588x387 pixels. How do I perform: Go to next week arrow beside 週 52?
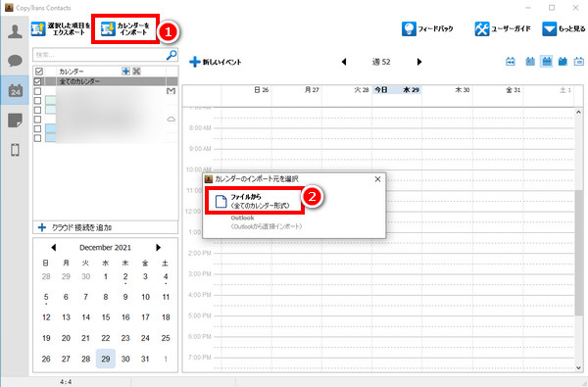(x=419, y=62)
